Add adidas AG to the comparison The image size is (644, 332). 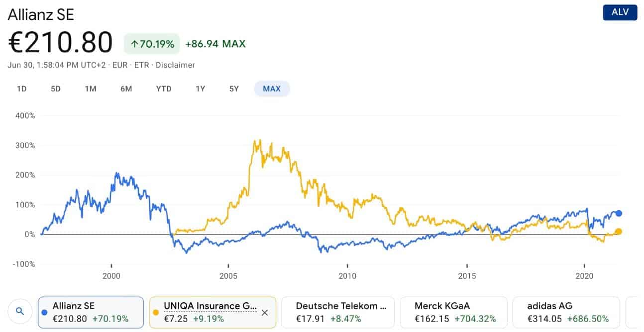coord(566,313)
